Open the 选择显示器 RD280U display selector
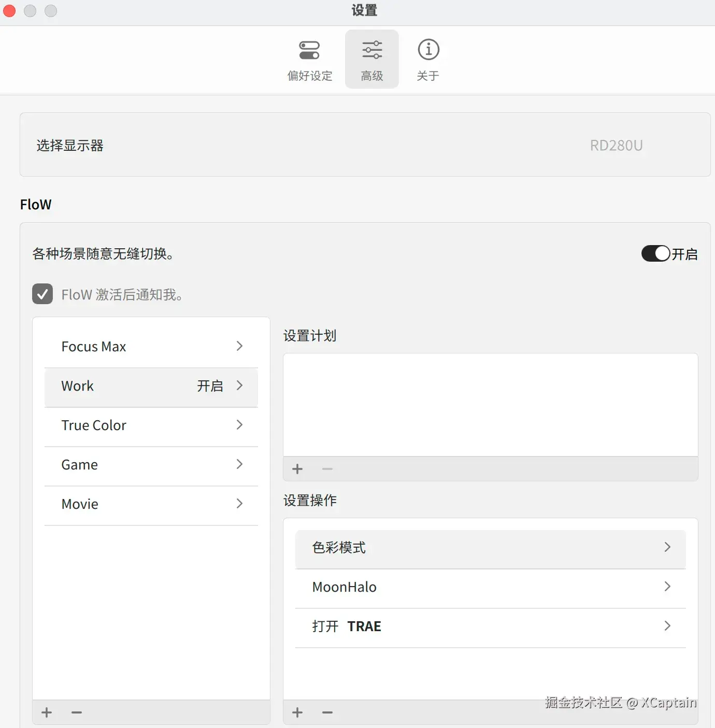Screen dimensions: 715x728 coord(365,145)
